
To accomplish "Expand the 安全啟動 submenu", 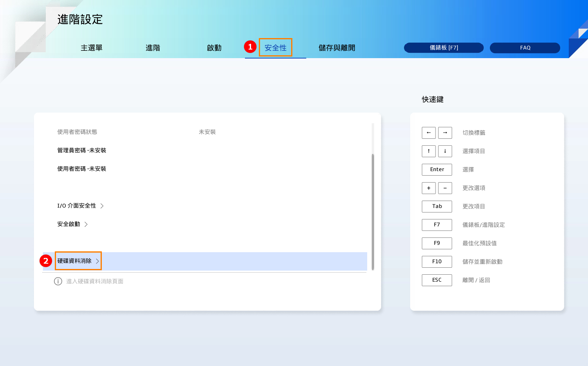I will point(72,224).
